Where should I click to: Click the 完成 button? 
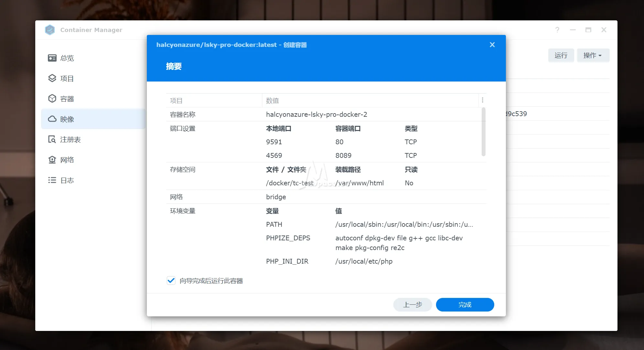point(465,305)
